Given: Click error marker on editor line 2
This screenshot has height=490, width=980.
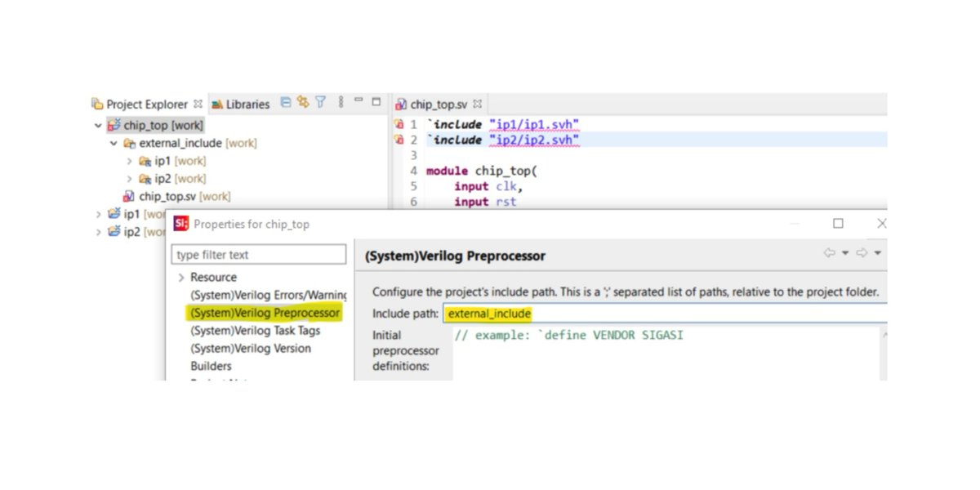Looking at the screenshot, I should click(x=399, y=140).
